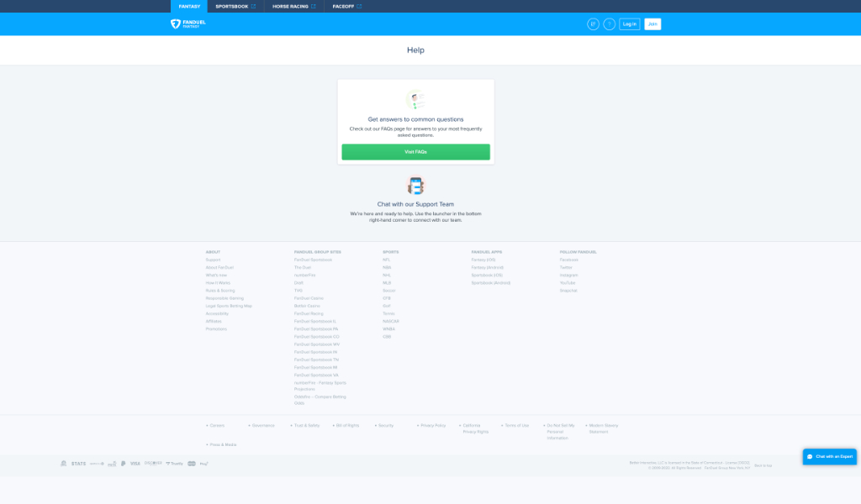Open the Twitter link
The width and height of the screenshot is (861, 504).
pos(566,268)
